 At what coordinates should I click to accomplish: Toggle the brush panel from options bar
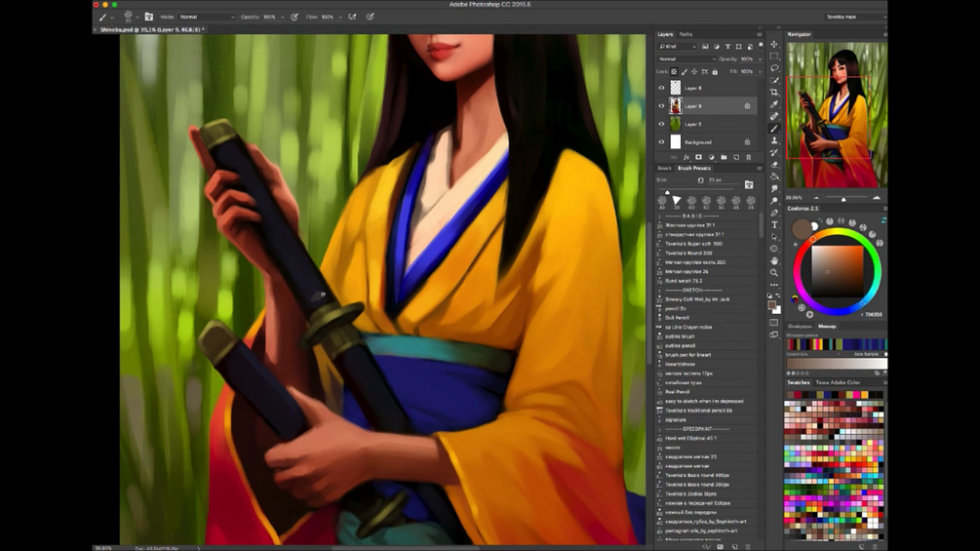click(x=149, y=17)
